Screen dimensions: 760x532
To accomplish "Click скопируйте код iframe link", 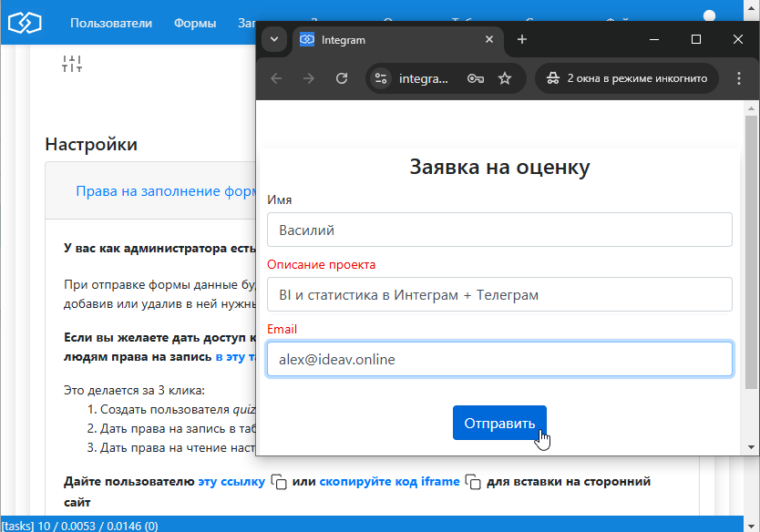I will pyautogui.click(x=389, y=482).
